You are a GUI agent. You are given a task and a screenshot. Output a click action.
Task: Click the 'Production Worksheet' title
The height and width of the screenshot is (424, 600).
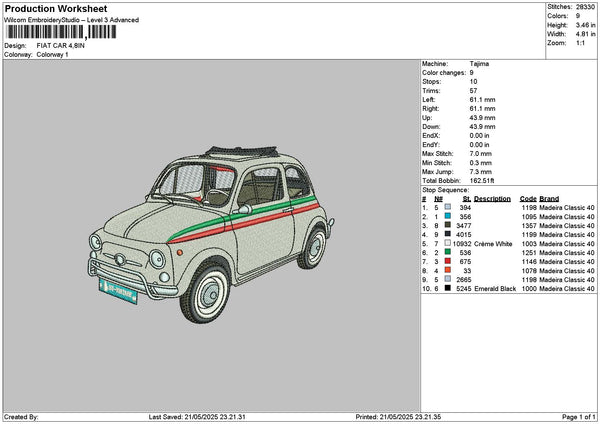point(56,9)
